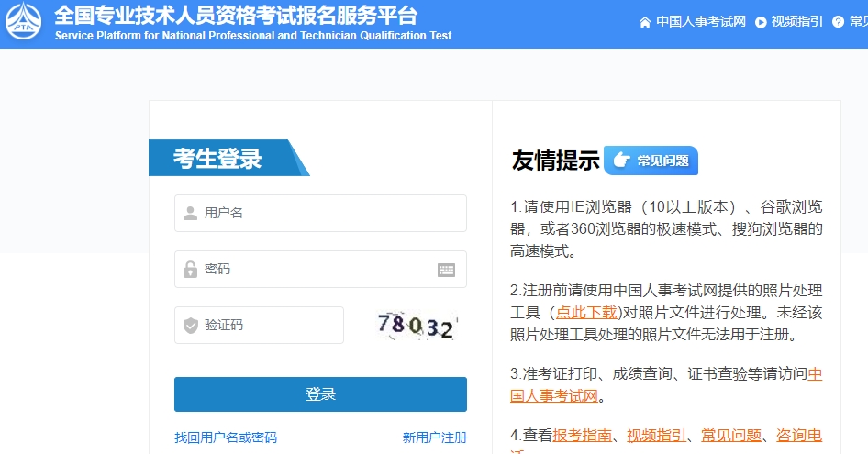
Task: Click the home icon beside 中国人事考试网 in header
Action: coord(645,22)
